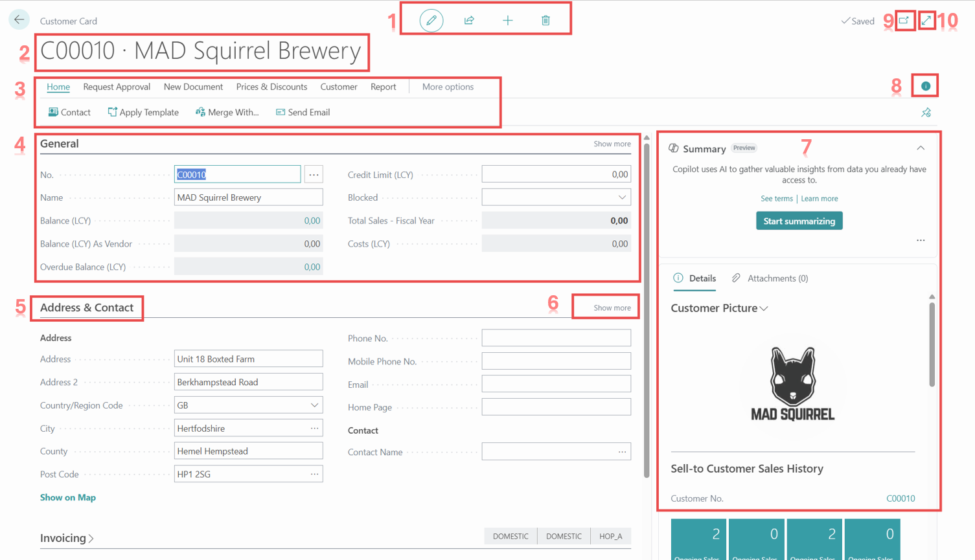Click the Email field
This screenshot has height=560, width=975.
556,384
